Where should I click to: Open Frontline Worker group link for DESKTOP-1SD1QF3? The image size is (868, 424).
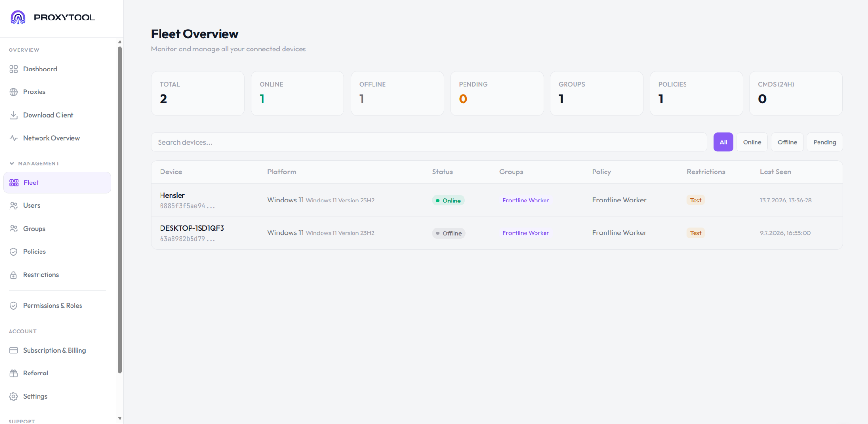525,233
